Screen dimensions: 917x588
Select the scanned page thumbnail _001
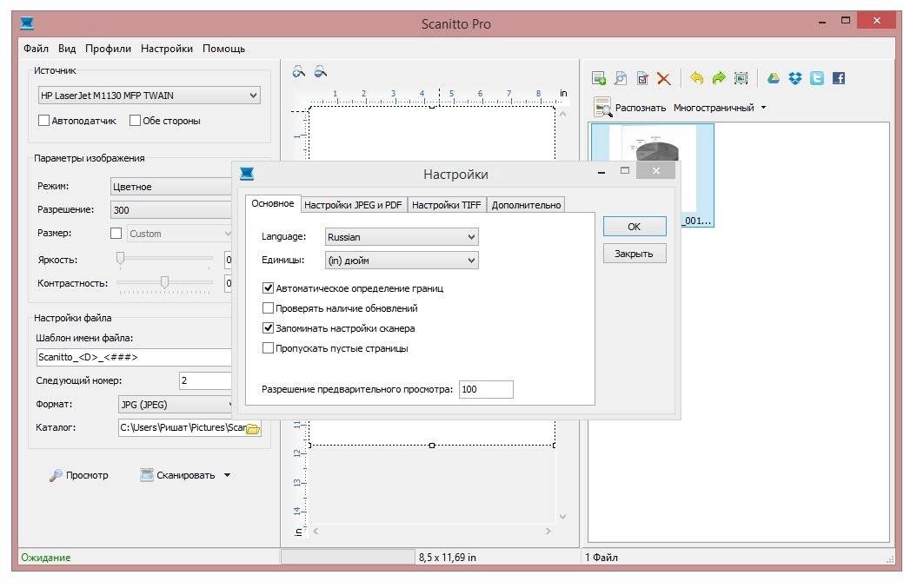652,175
